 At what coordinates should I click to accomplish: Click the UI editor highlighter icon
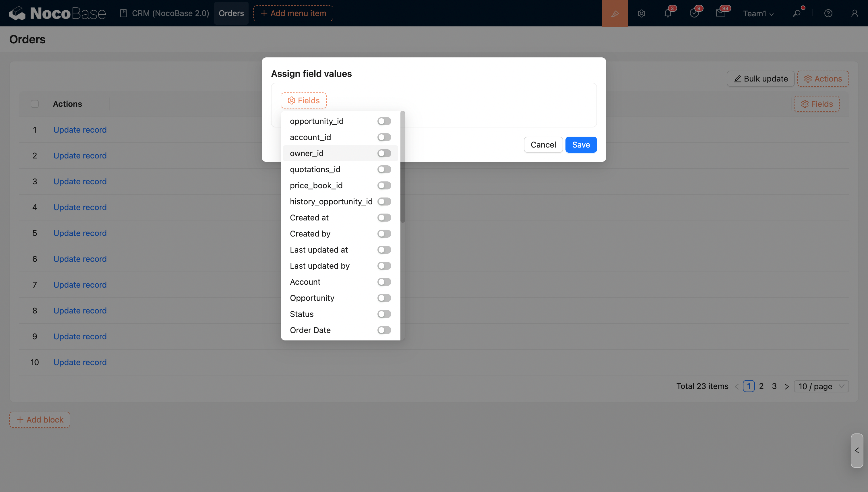(615, 13)
